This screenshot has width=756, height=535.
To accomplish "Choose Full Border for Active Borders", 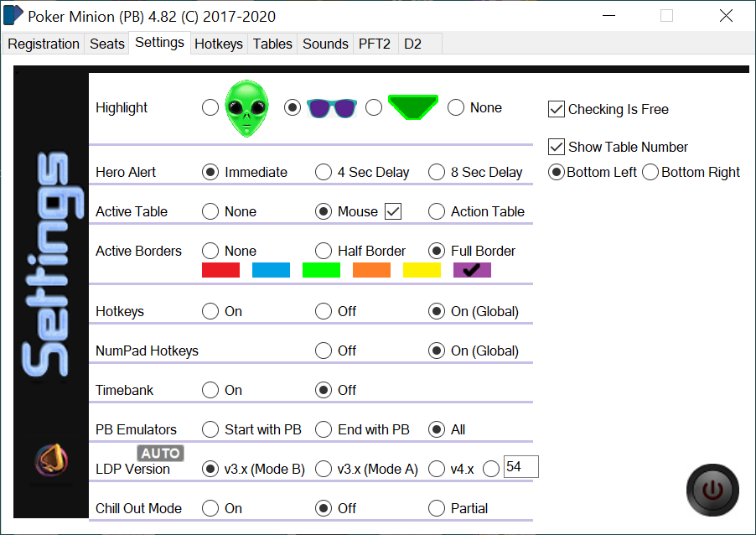I will (437, 251).
